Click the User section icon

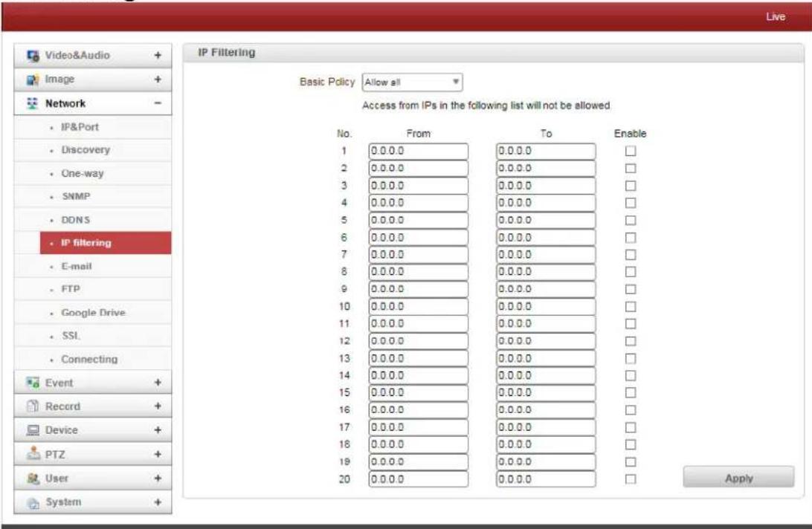tap(33, 478)
